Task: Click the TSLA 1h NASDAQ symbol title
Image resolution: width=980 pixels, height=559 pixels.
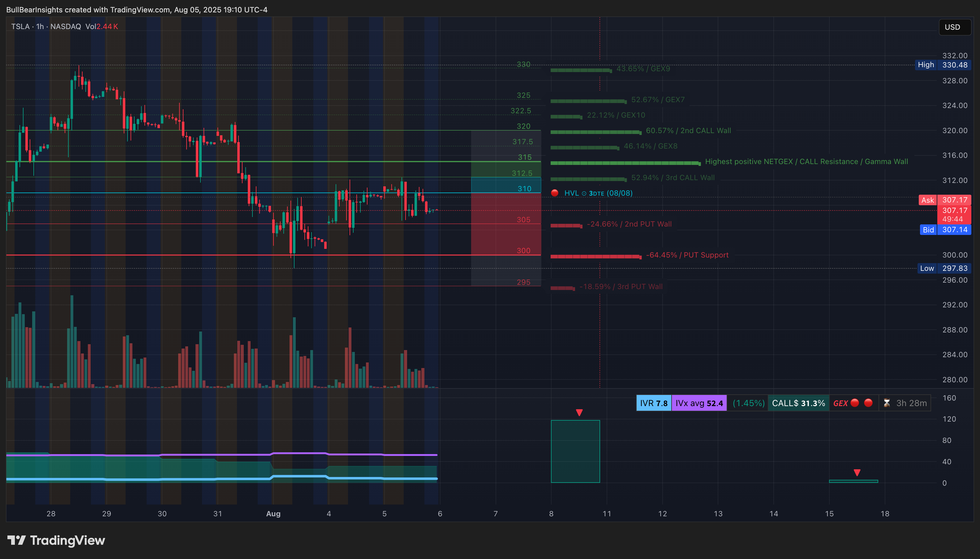Action: click(46, 27)
